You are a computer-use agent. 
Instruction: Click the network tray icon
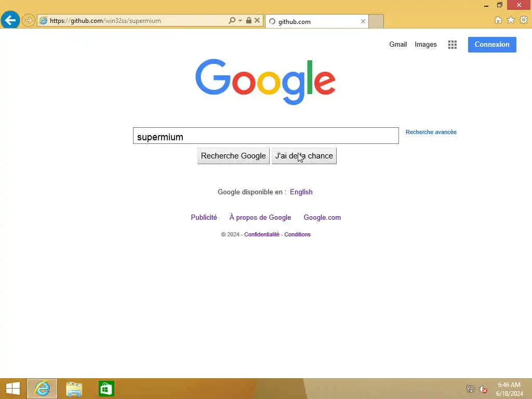click(x=470, y=389)
